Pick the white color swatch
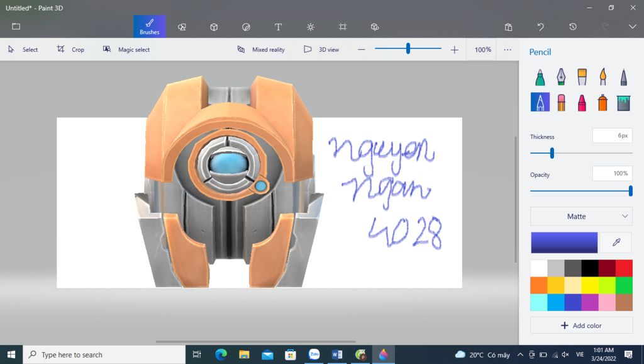This screenshot has width=644, height=364. pyautogui.click(x=539, y=268)
